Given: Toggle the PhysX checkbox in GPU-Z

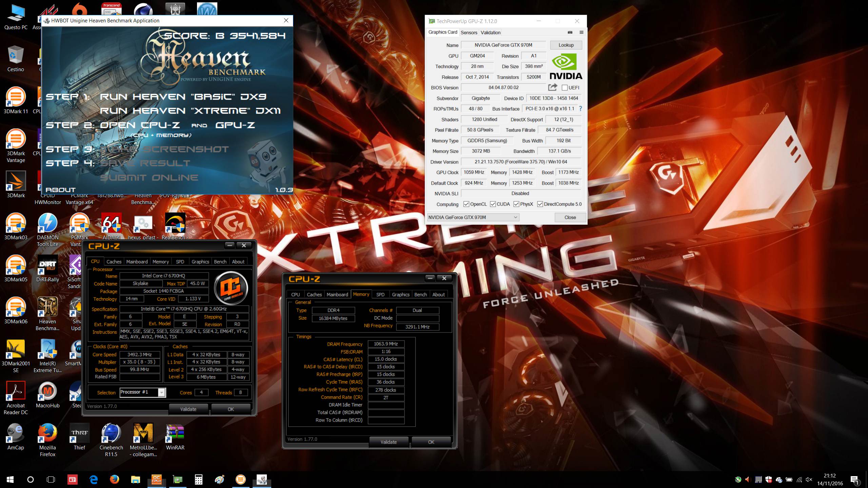Looking at the screenshot, I should 516,204.
